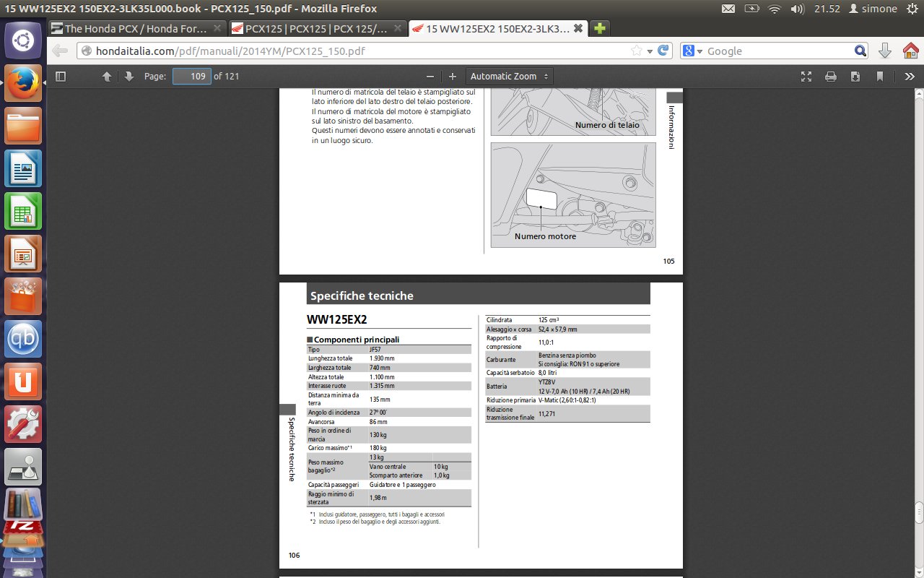Open a new browser tab
924x578 pixels.
tap(600, 29)
